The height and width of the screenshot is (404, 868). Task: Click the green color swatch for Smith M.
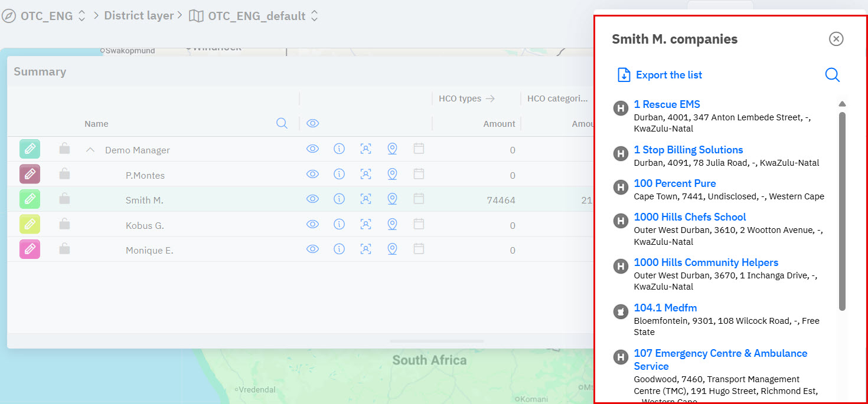pyautogui.click(x=30, y=199)
